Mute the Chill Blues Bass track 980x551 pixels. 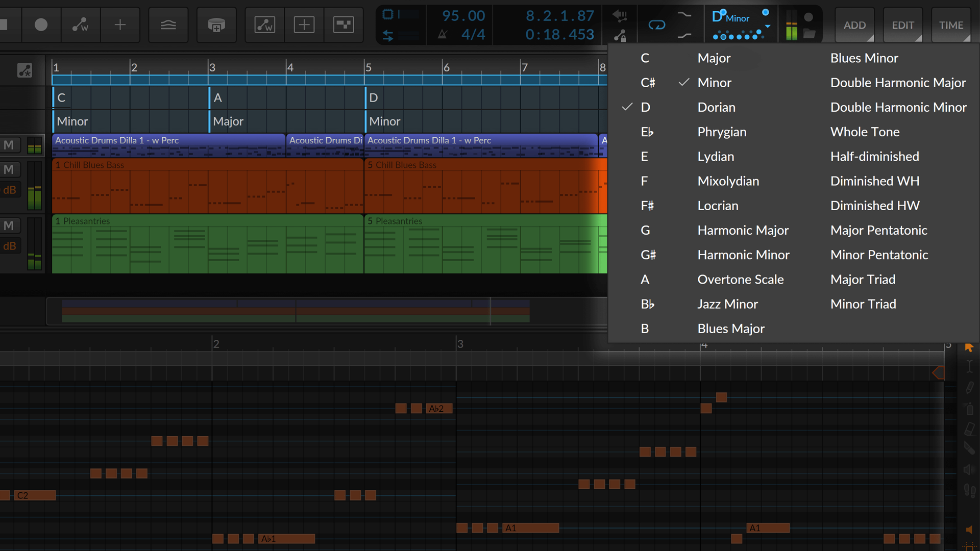(x=10, y=169)
